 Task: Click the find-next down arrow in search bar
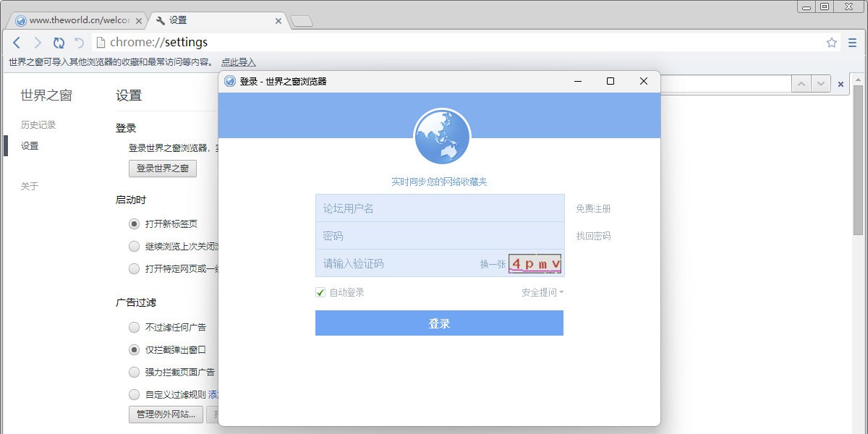tap(820, 84)
